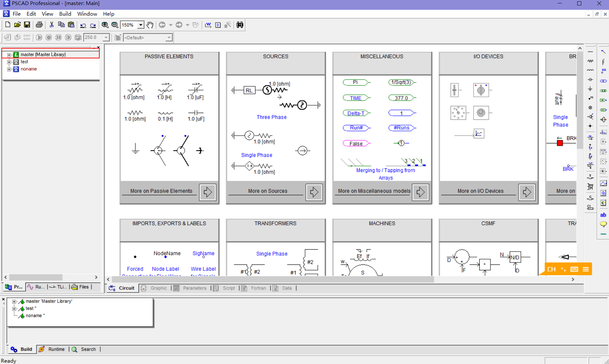Expand the master (Master Library) tree node

coord(9,55)
